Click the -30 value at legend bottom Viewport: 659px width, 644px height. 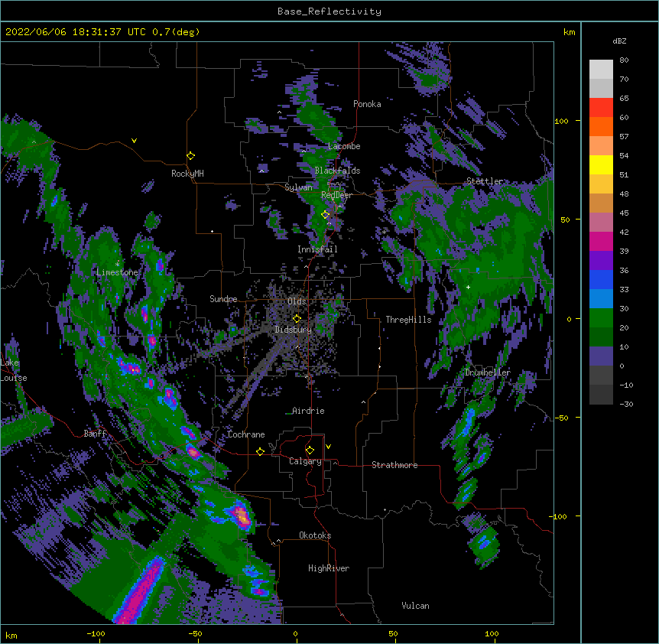pos(626,404)
